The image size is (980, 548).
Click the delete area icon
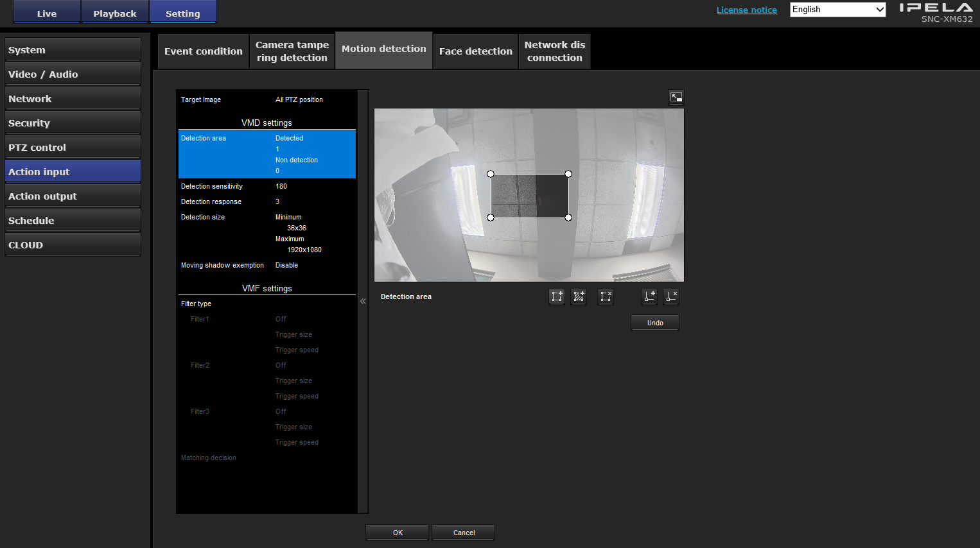click(606, 296)
